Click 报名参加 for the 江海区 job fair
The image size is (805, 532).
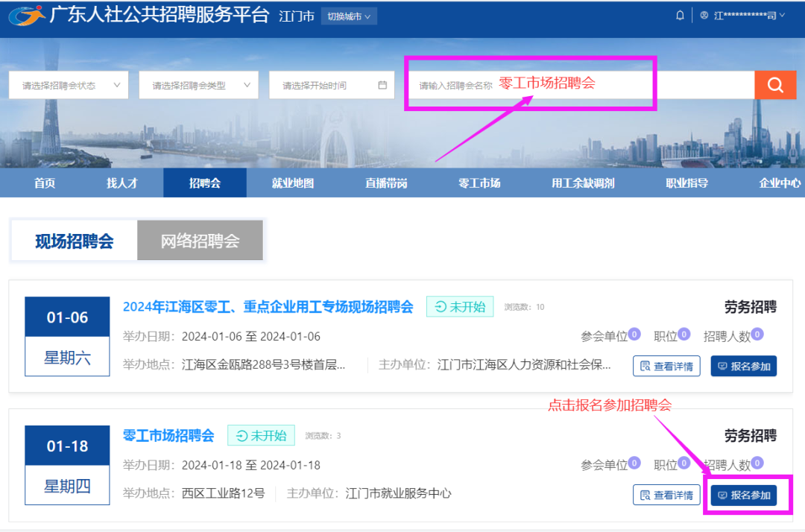(x=743, y=366)
